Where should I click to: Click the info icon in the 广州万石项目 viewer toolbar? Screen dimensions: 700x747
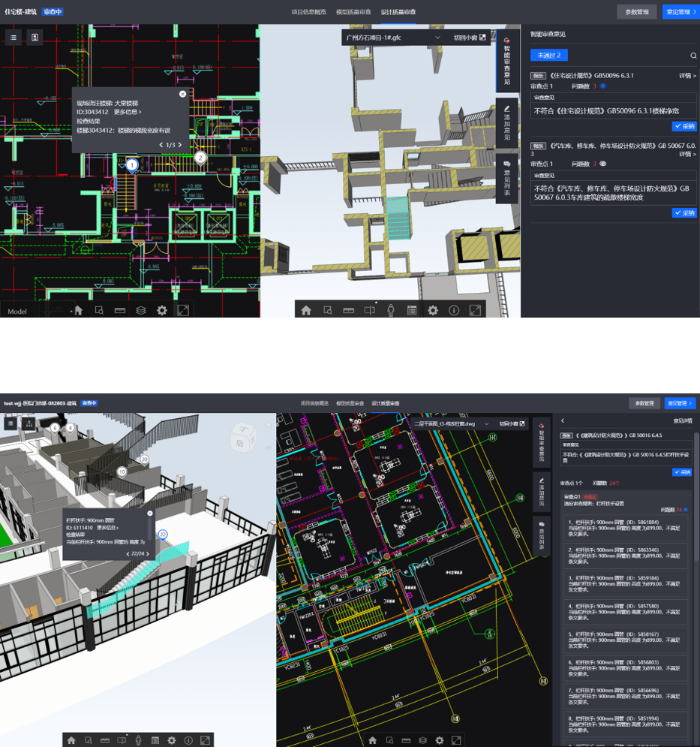(x=453, y=310)
